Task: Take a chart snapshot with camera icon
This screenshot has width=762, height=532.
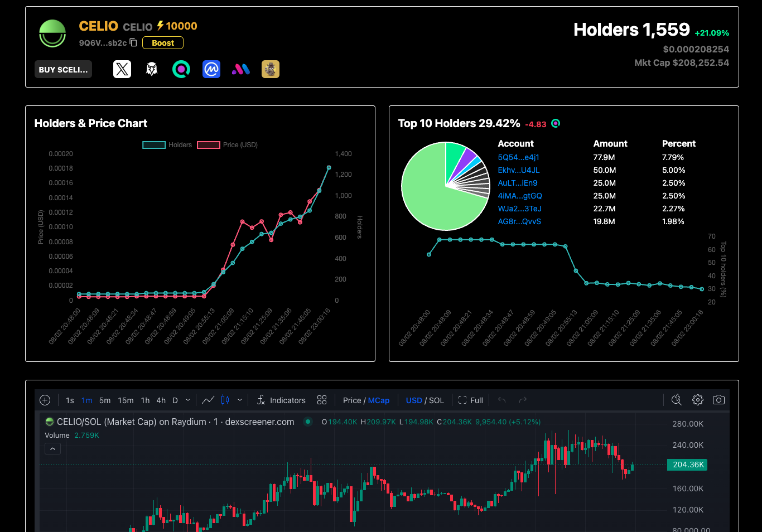Action: (x=719, y=400)
